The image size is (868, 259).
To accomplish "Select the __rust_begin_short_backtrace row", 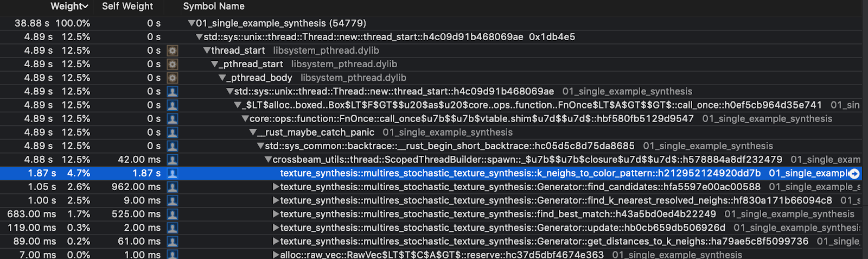I will (x=434, y=146).
